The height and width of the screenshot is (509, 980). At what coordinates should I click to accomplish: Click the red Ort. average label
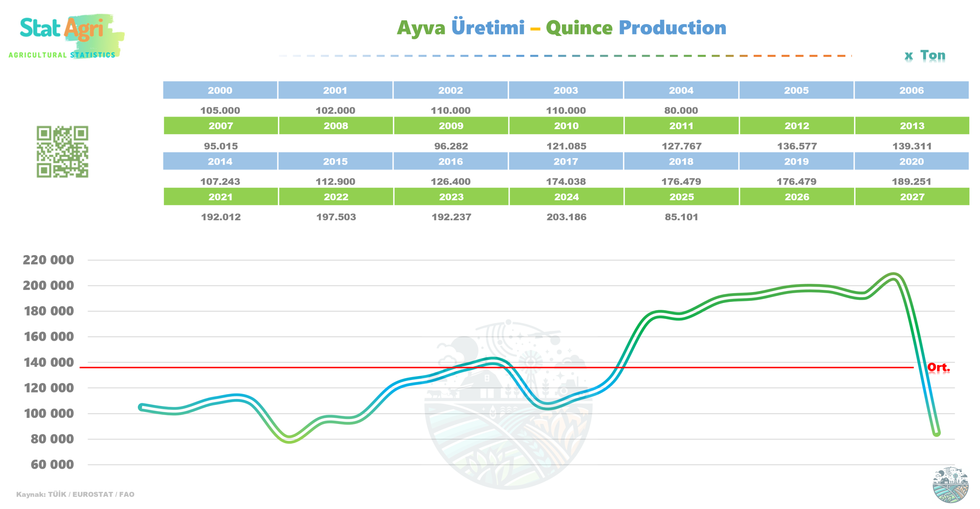click(938, 367)
